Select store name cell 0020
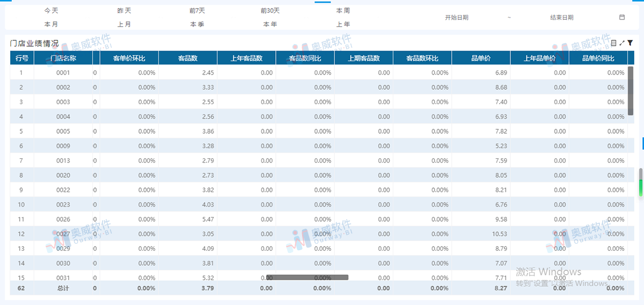The height and width of the screenshot is (305, 644). [63, 175]
